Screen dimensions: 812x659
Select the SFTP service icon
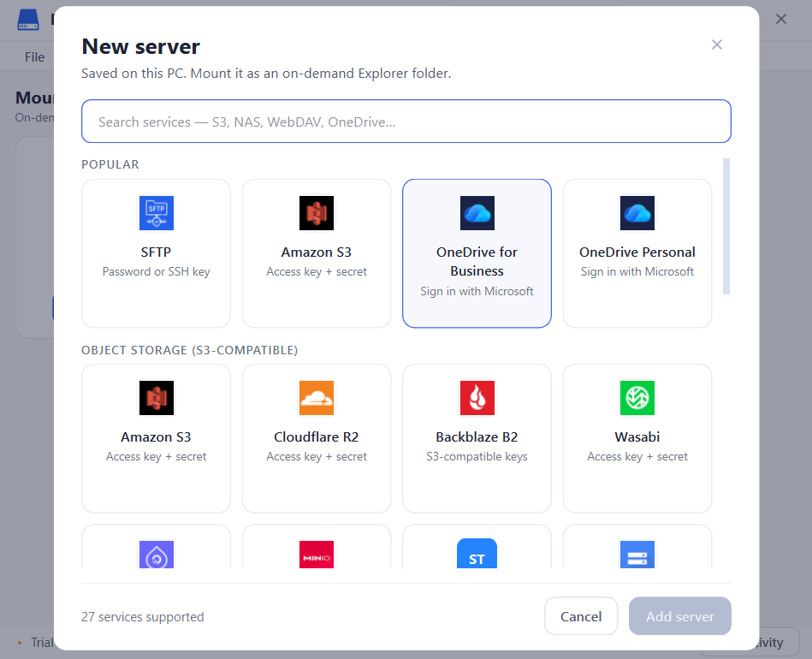[x=156, y=213]
